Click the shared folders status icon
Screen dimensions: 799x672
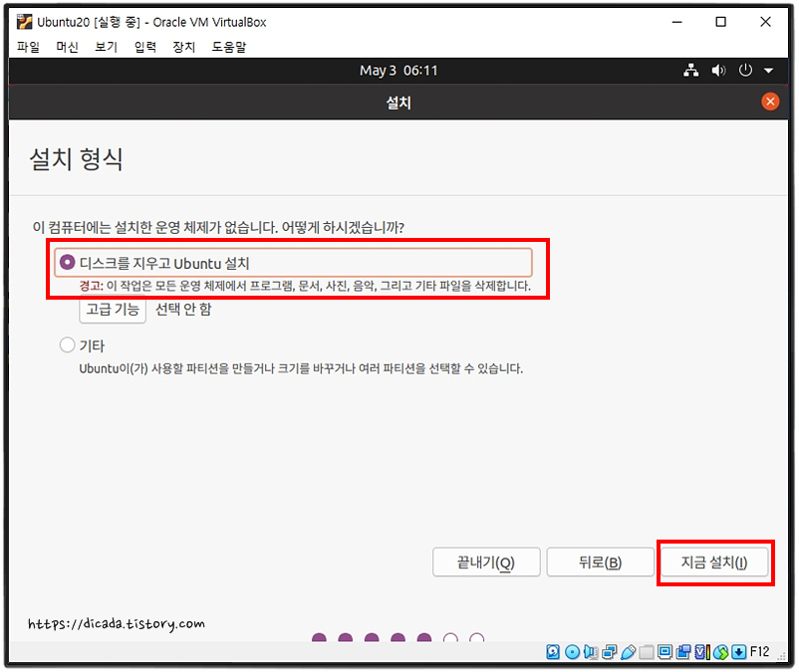pyautogui.click(x=647, y=652)
